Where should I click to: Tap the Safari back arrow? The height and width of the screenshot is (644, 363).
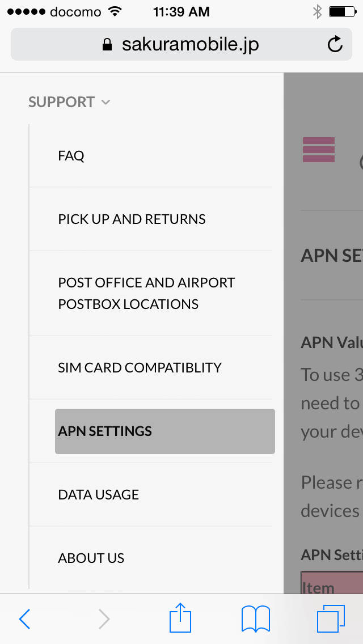pyautogui.click(x=24, y=619)
